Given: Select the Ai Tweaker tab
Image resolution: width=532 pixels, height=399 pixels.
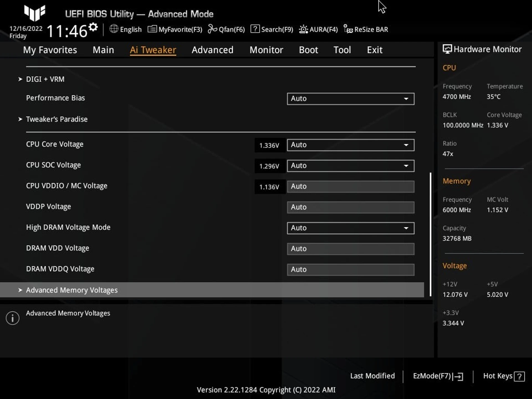Looking at the screenshot, I should (153, 50).
